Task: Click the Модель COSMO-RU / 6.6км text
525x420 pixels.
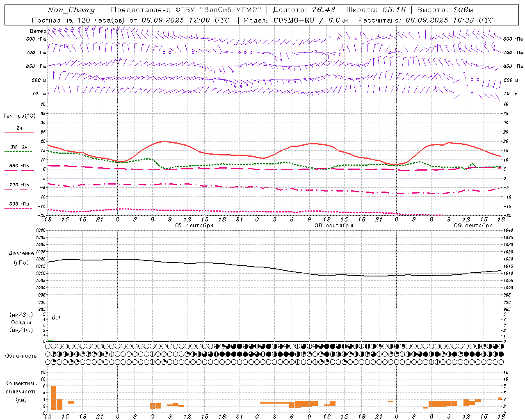Action: point(295,20)
